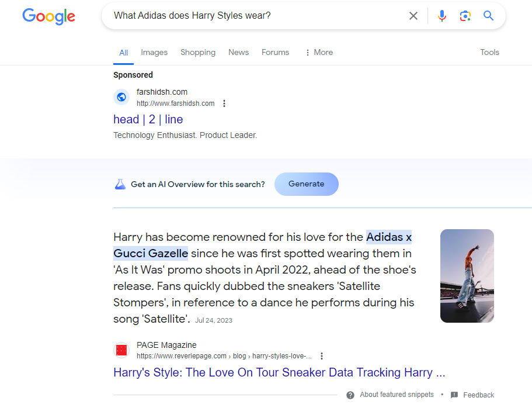The image size is (532, 418).
Task: Click the farshidsh.com globe favicon
Action: pos(121,97)
